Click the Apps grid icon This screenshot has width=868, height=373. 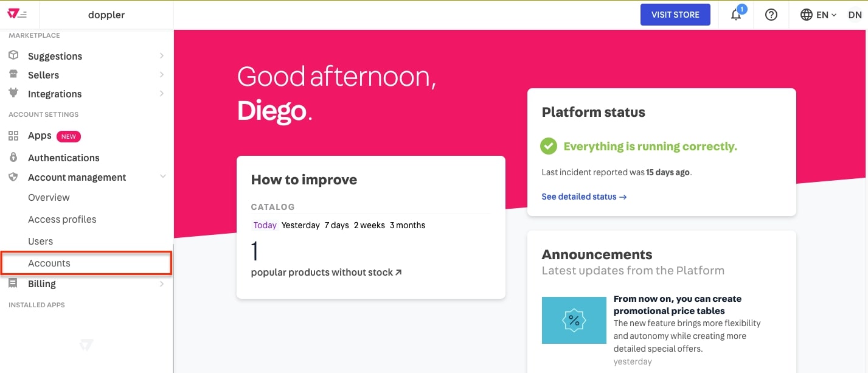tap(13, 136)
